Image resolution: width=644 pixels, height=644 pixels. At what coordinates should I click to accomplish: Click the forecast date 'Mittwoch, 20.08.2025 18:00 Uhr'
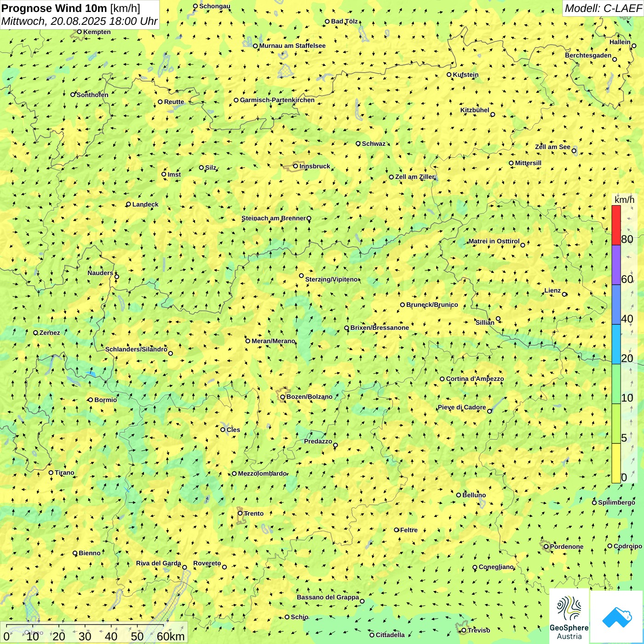pos(80,21)
